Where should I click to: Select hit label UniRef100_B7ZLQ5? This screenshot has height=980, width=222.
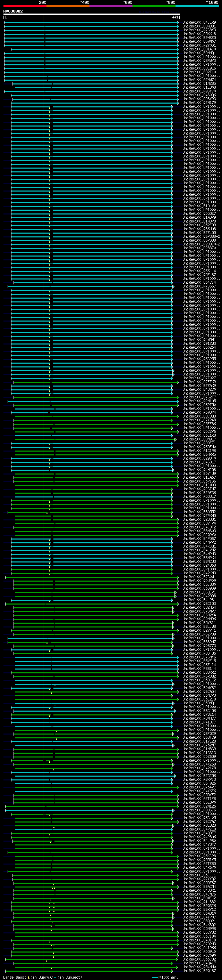click(x=199, y=233)
